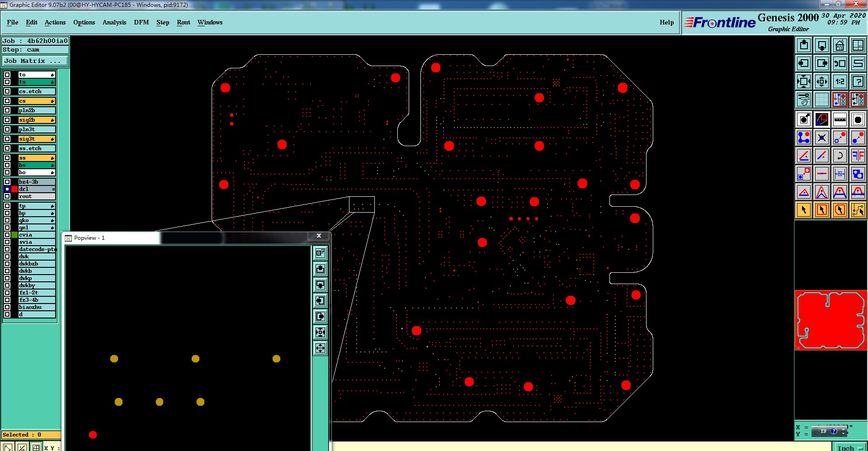Viewport: 868px width, 451px height.
Task: Click the red board overview thumbnail
Action: (x=831, y=320)
